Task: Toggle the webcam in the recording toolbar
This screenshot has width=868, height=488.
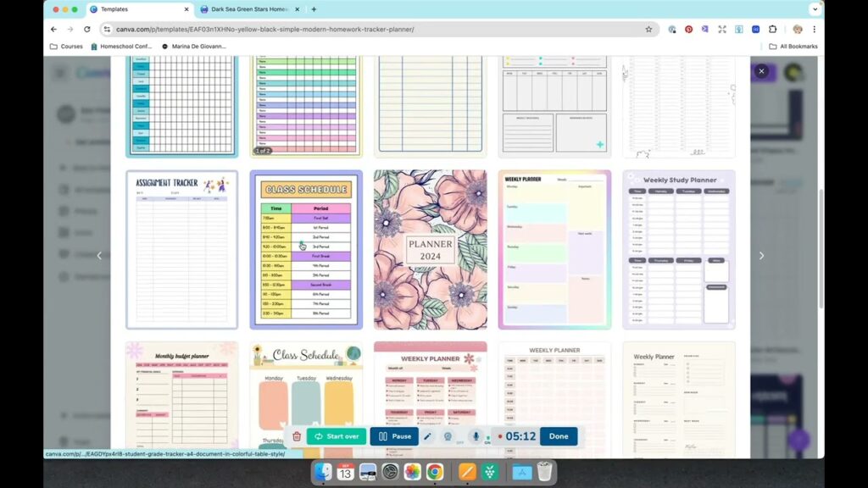Action: pos(448,435)
